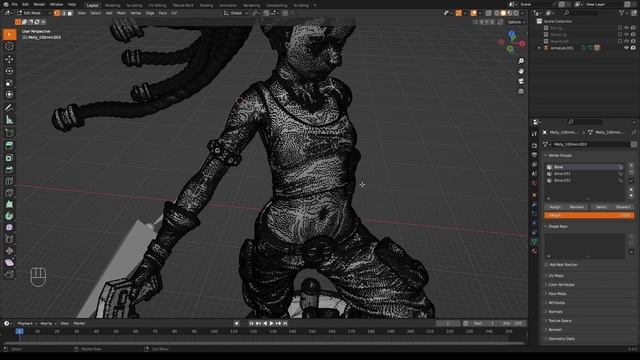The height and width of the screenshot is (360, 640).
Task: Select the Scale tool
Action: tap(9, 83)
